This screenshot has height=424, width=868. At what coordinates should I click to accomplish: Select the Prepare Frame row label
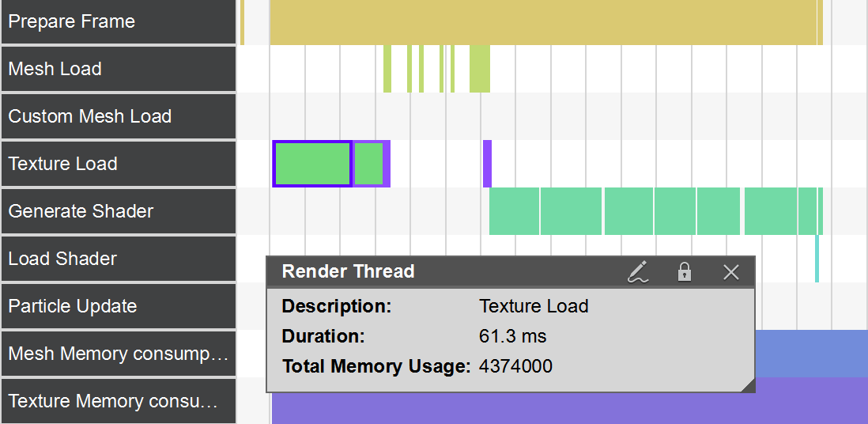tap(119, 21)
